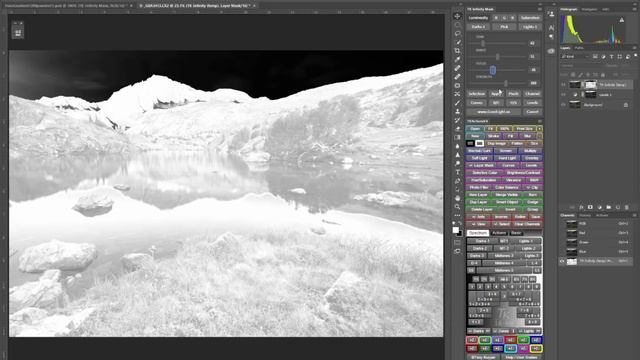Toggle visibility of the Background layer
The width and height of the screenshot is (640, 360).
click(x=564, y=105)
